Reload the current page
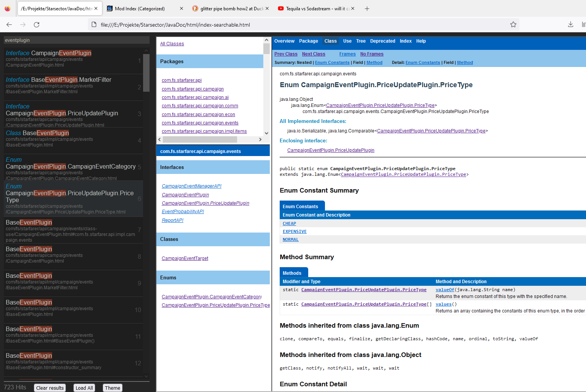This screenshot has width=586, height=392. (37, 24)
